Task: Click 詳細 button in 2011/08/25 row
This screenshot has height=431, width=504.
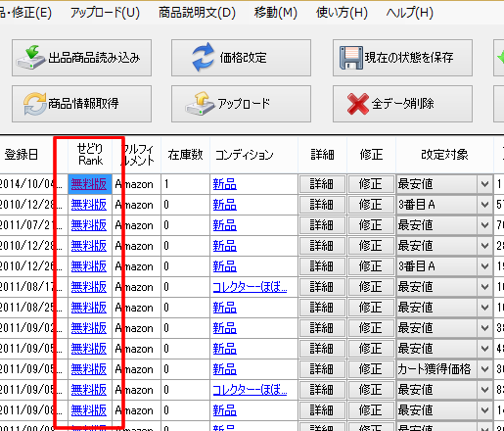Action: coord(322,308)
